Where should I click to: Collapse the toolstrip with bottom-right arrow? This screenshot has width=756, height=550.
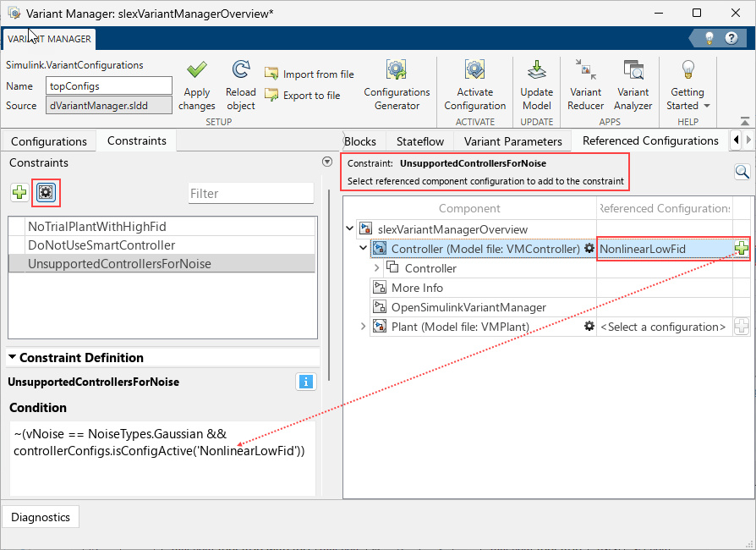tap(745, 121)
